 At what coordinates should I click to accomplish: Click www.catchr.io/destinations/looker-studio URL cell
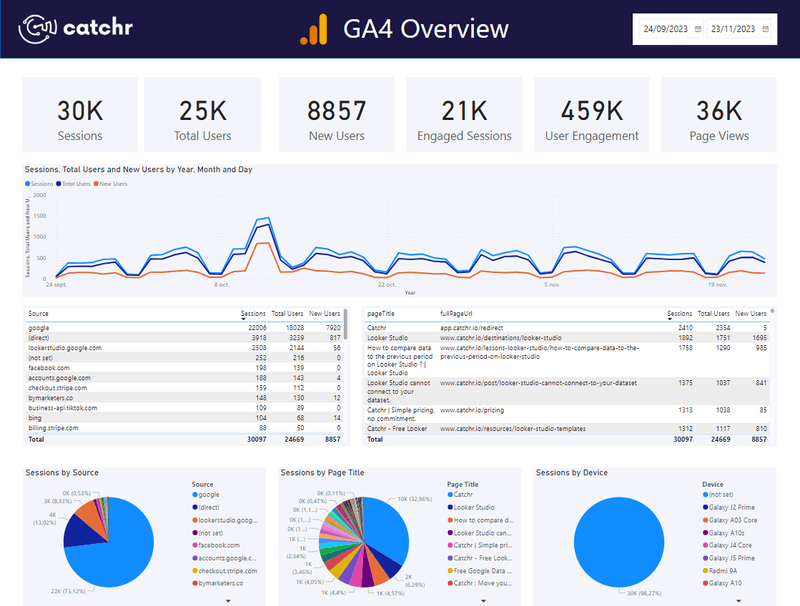pos(501,338)
